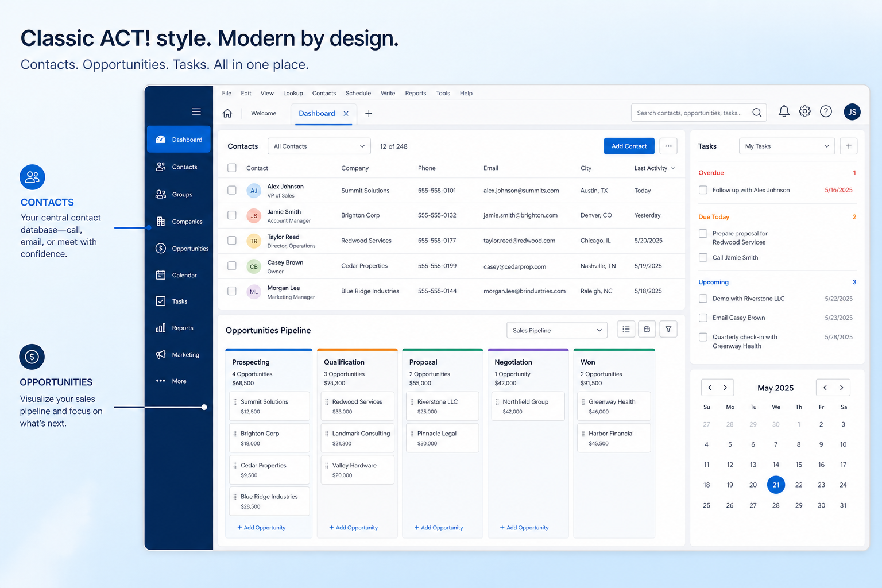882x588 pixels.
Task: Check off Follow up with Alex Johnson
Action: tap(703, 190)
